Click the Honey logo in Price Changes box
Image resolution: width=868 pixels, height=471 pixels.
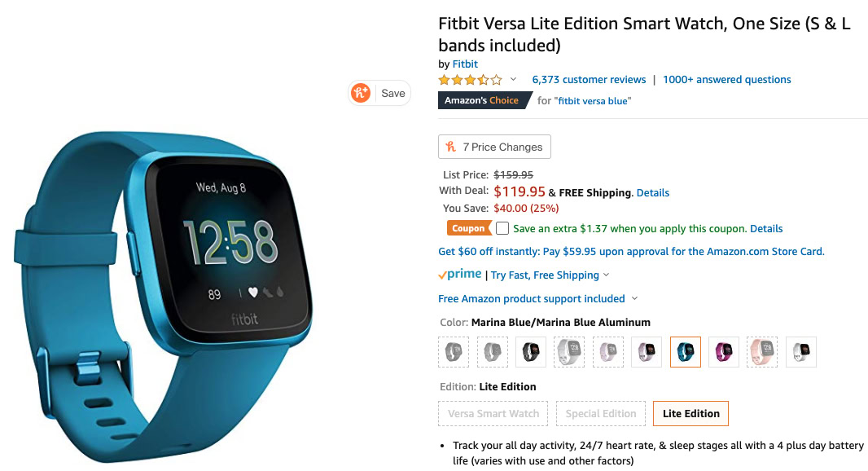click(450, 147)
